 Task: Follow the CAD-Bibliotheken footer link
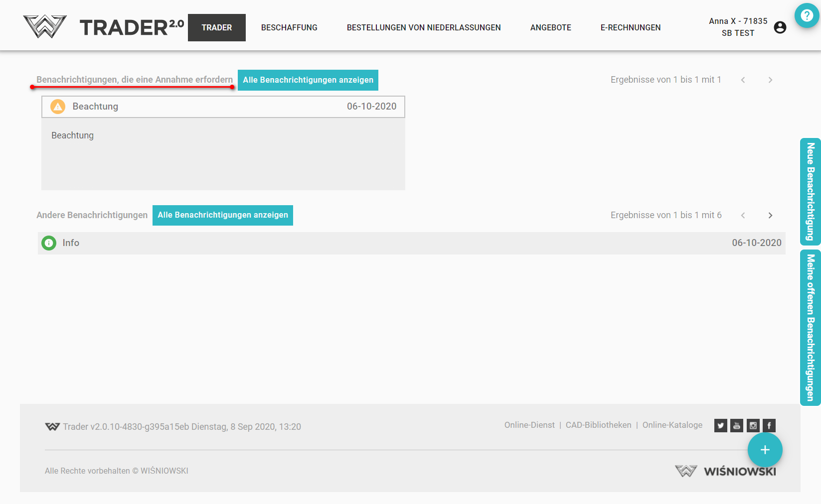(x=598, y=425)
